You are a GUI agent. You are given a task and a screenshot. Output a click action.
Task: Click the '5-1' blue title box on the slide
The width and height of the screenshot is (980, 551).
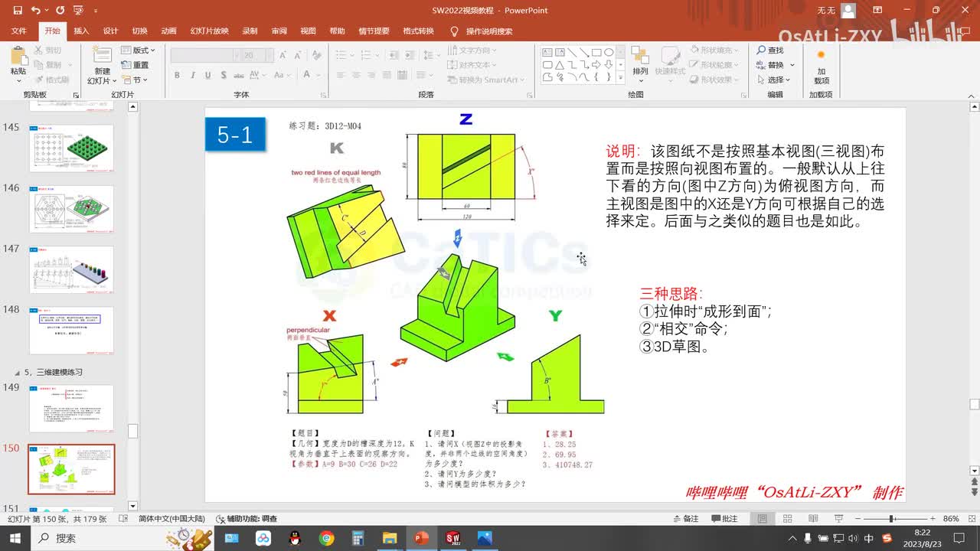coord(235,135)
